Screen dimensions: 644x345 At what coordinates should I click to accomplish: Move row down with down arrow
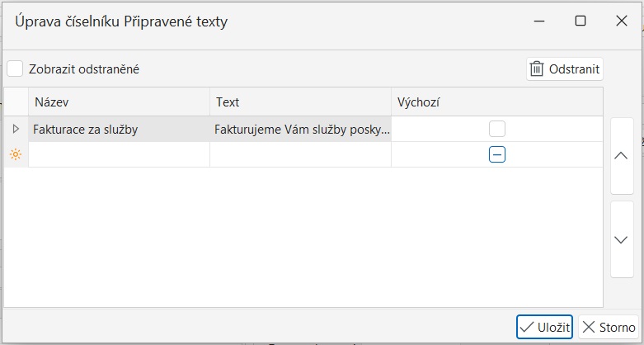(622, 239)
